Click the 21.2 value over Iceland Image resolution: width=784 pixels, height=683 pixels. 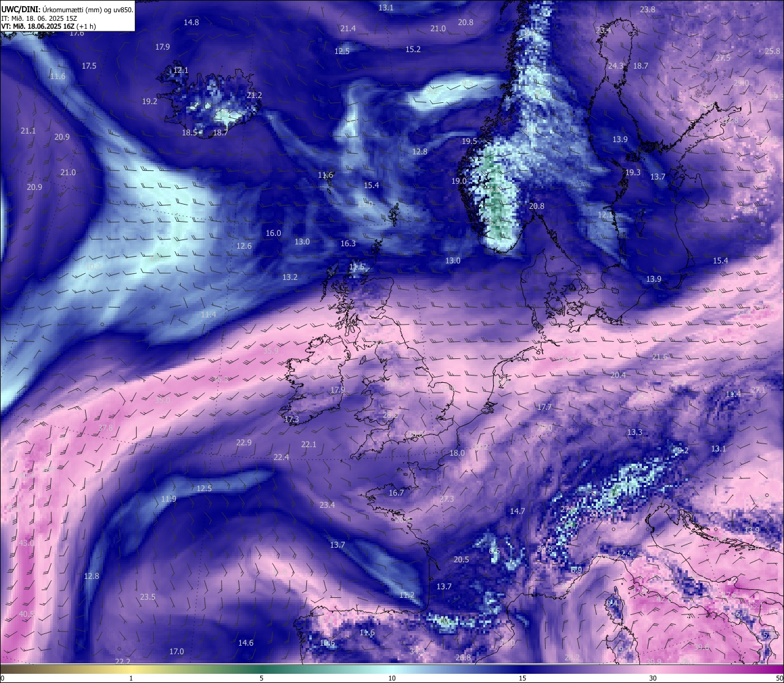click(254, 96)
